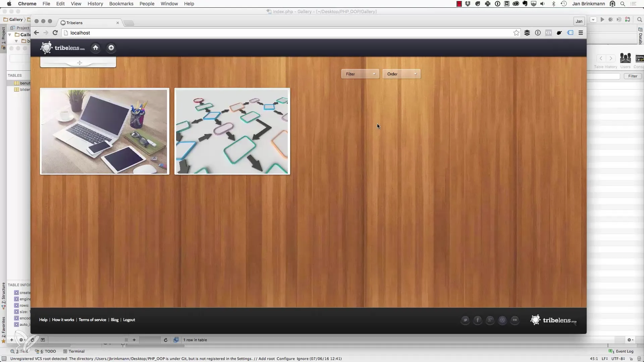Collapse the Gallery project tree node
The height and width of the screenshot is (362, 644).
click(x=10, y=35)
